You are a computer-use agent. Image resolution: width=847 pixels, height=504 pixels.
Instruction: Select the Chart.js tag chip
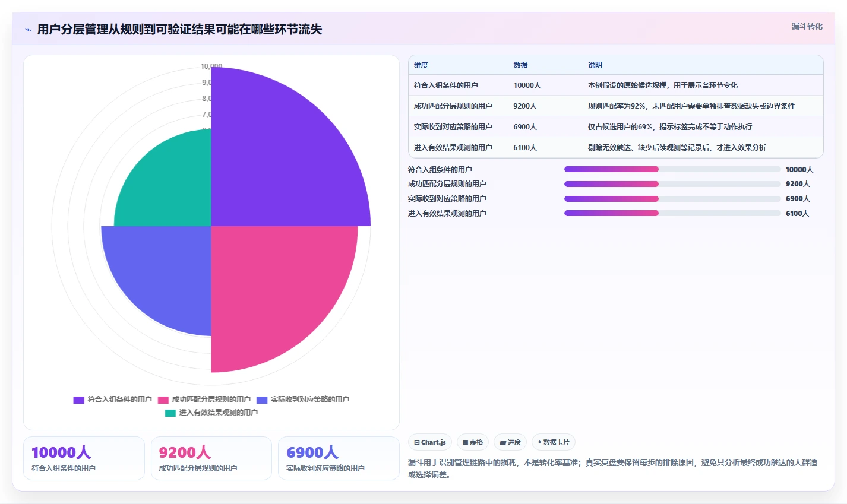tap(430, 442)
